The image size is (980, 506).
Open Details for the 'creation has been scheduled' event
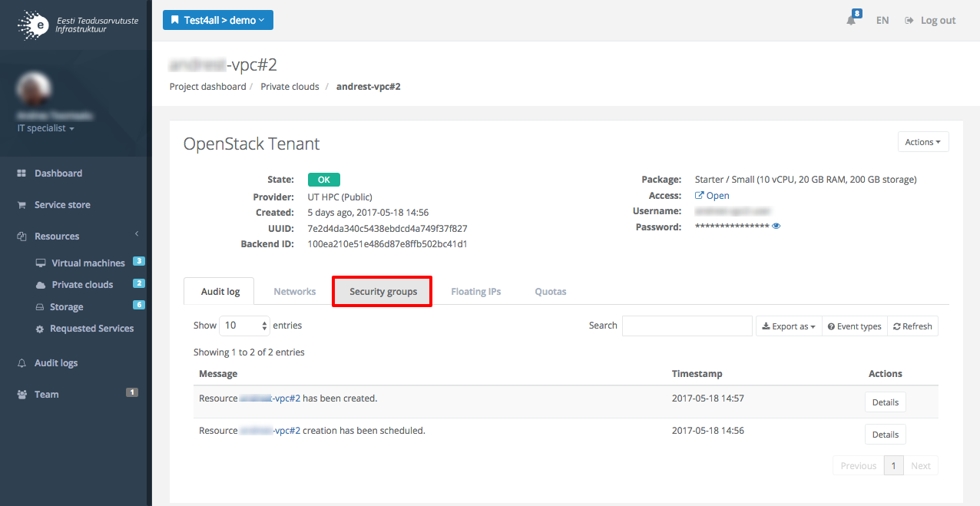(x=886, y=435)
